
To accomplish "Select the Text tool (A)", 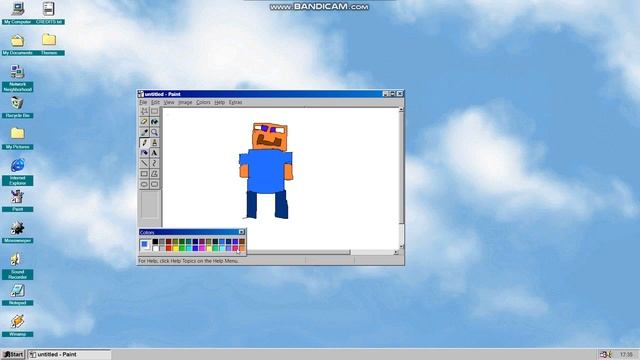I will pos(154,153).
